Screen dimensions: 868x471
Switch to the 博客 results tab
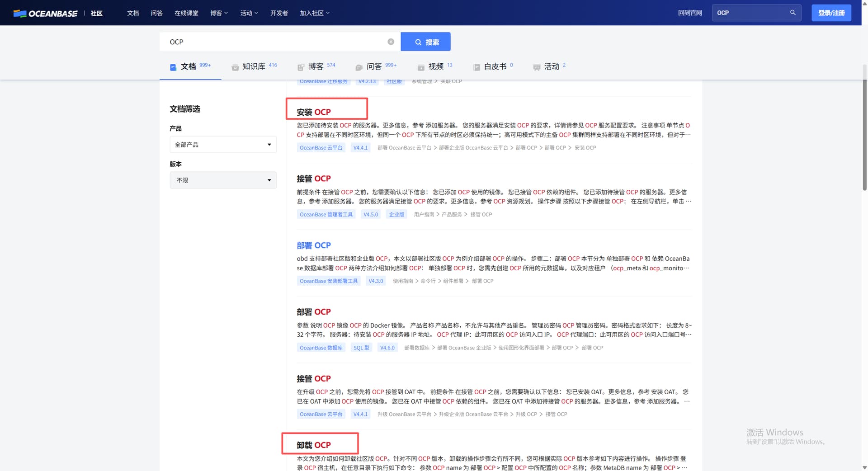coord(316,66)
